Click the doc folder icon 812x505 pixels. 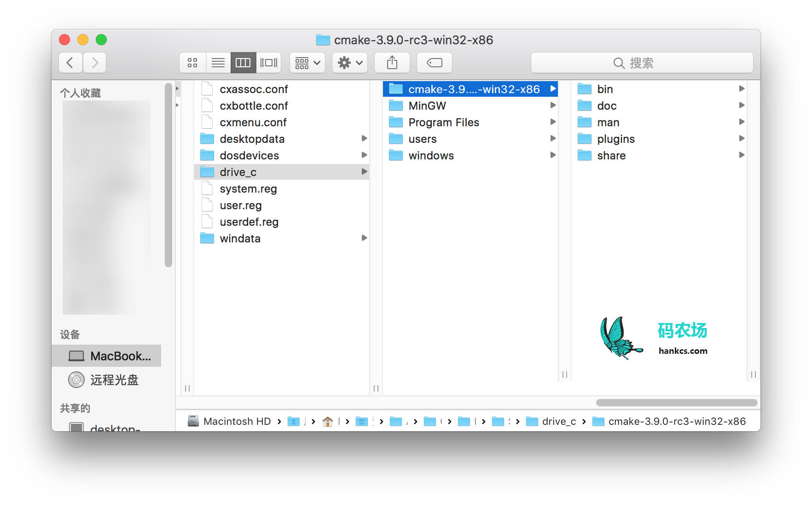point(585,106)
